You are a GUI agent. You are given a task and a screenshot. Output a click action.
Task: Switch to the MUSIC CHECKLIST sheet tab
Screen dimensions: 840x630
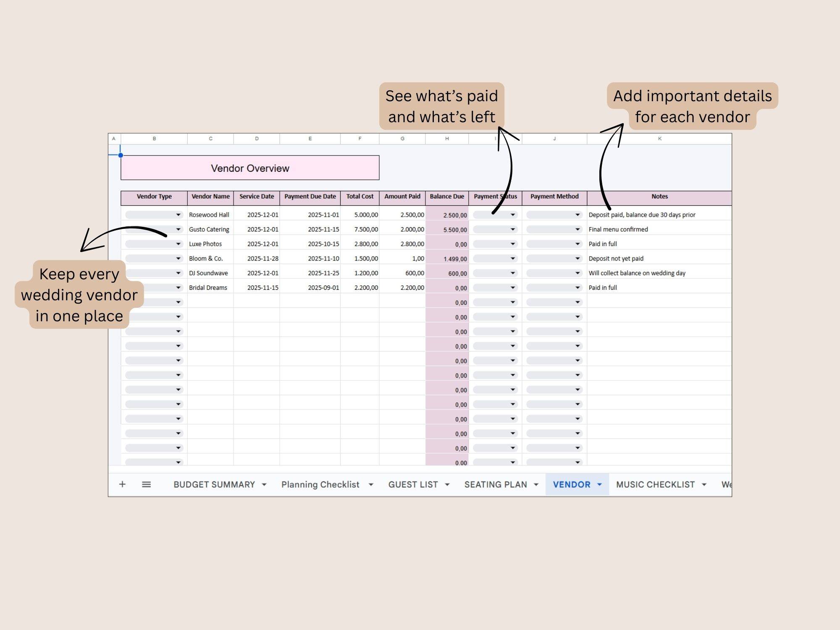point(655,485)
